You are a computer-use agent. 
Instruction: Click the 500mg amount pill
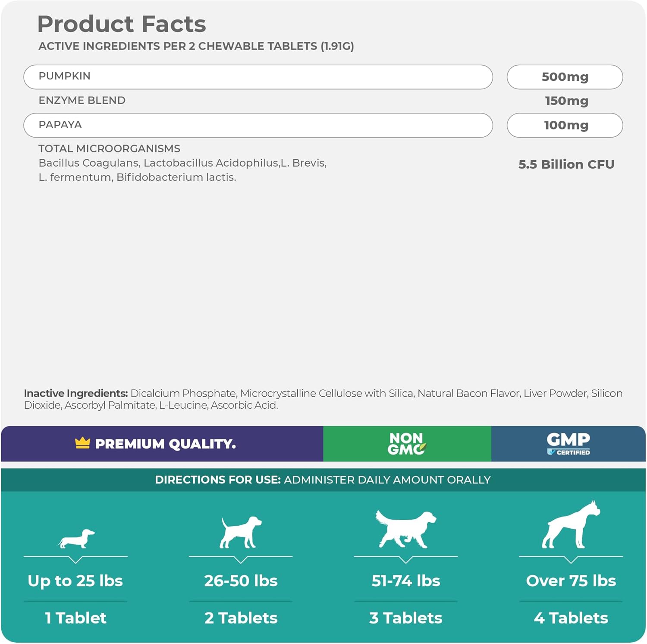[565, 77]
